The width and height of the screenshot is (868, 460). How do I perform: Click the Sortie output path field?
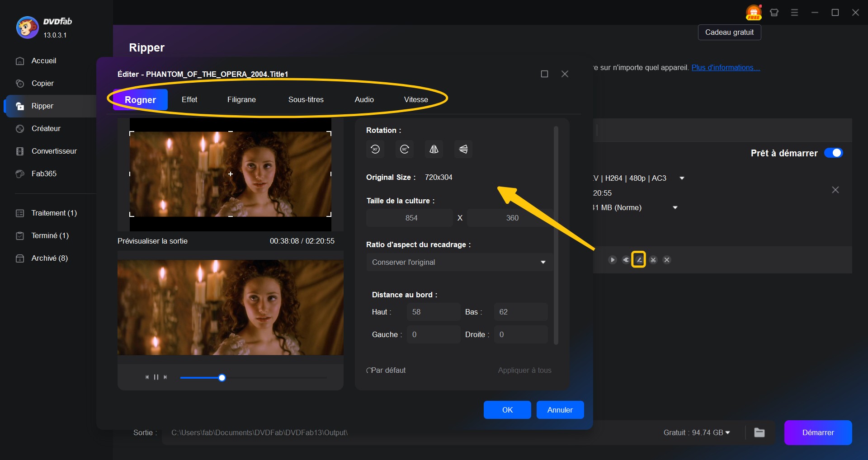tap(407, 432)
